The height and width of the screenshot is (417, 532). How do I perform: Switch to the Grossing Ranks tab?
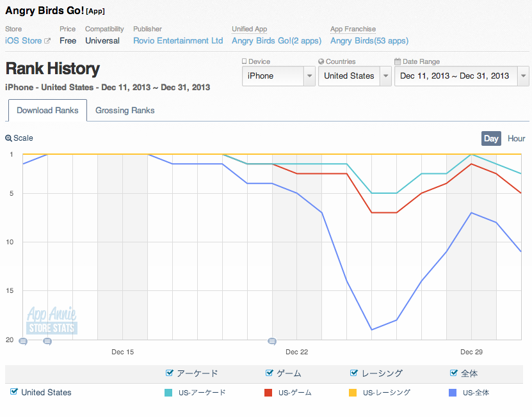[x=125, y=111]
